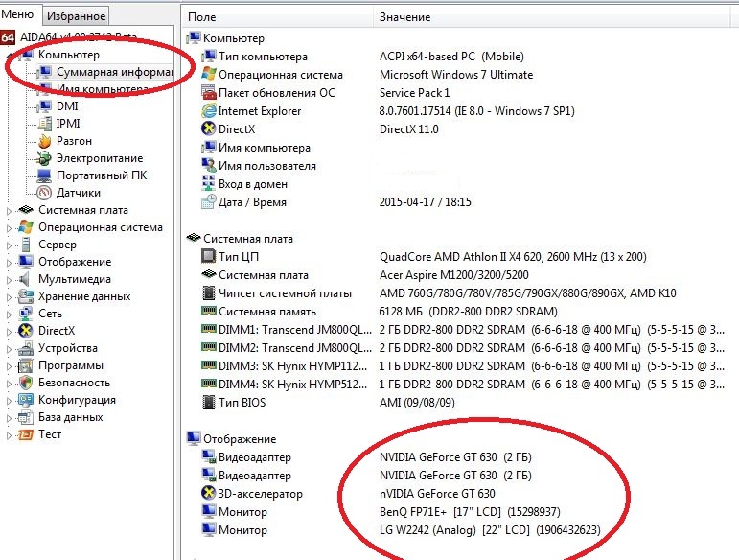Switch to the Избранное tab
The height and width of the screenshot is (560, 739).
(77, 16)
